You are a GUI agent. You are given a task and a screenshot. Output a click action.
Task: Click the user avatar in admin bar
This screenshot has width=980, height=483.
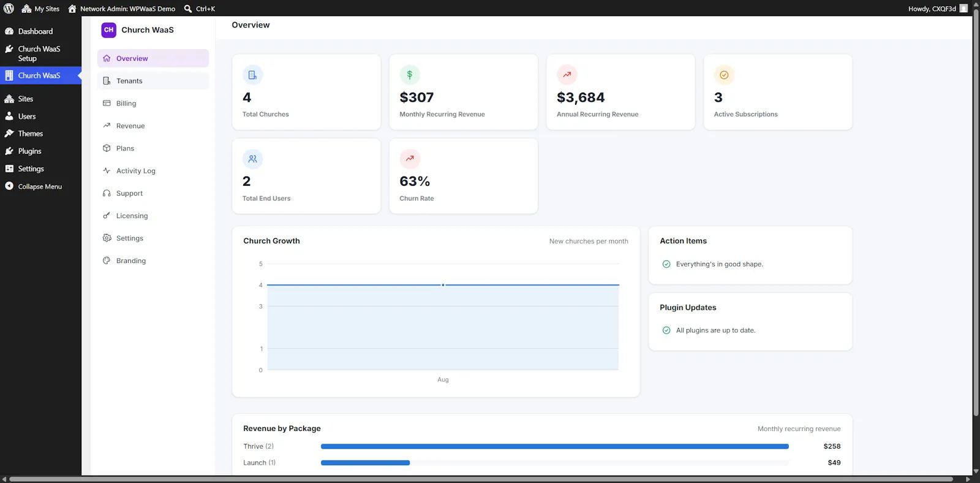point(963,9)
